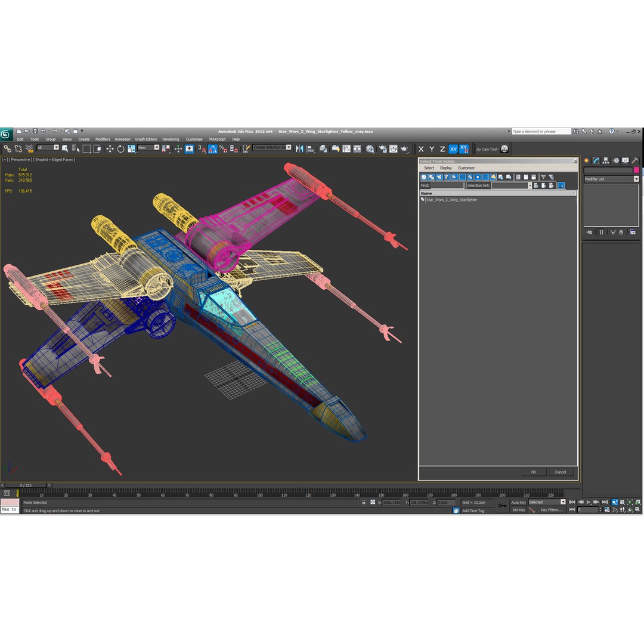
Task: Open the Edit menu
Action: tap(20, 139)
